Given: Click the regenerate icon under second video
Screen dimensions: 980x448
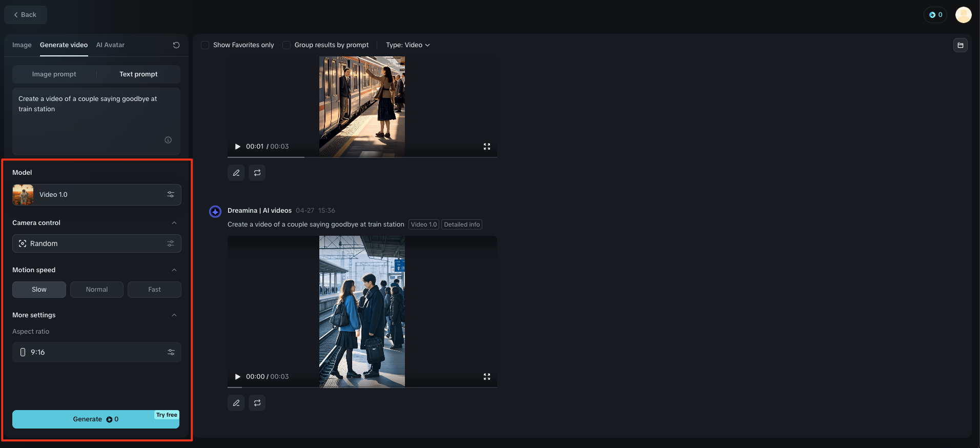Looking at the screenshot, I should pos(257,403).
